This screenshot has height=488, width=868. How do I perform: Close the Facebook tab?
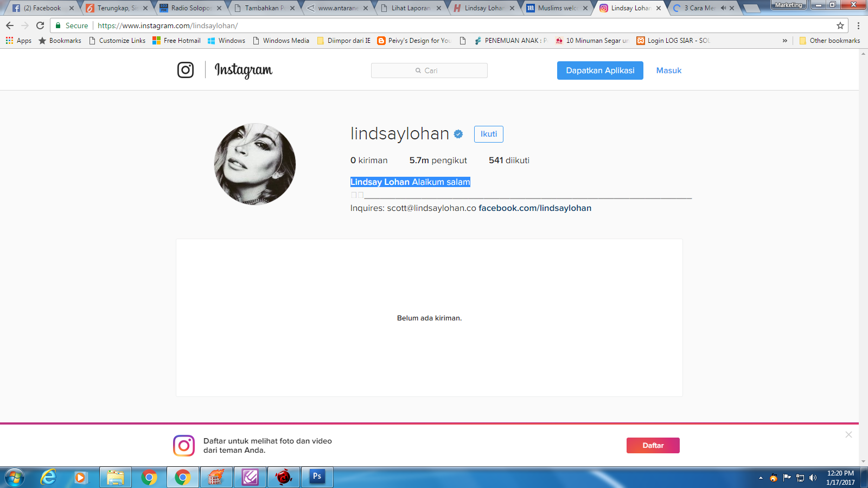[72, 8]
